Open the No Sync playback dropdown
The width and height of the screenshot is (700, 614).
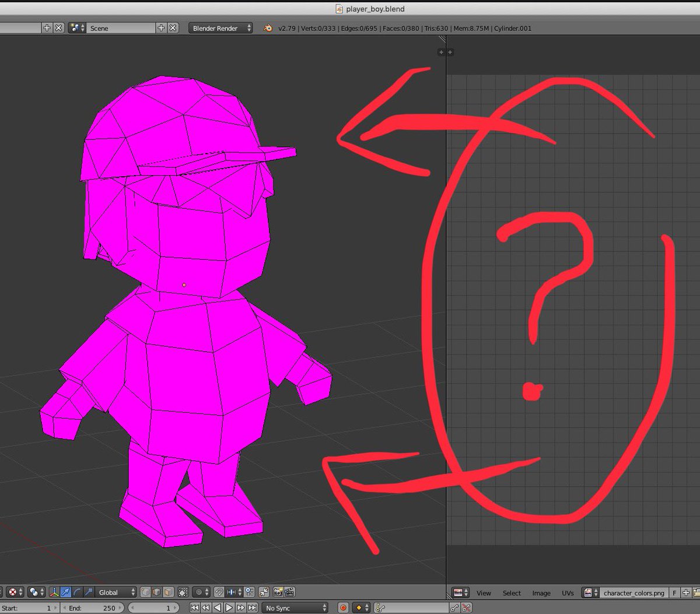click(x=295, y=608)
